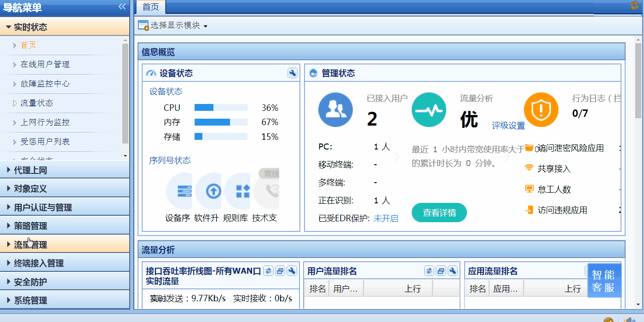Click the 行为日志 shield icon
The width and height of the screenshot is (644, 322).
point(541,110)
